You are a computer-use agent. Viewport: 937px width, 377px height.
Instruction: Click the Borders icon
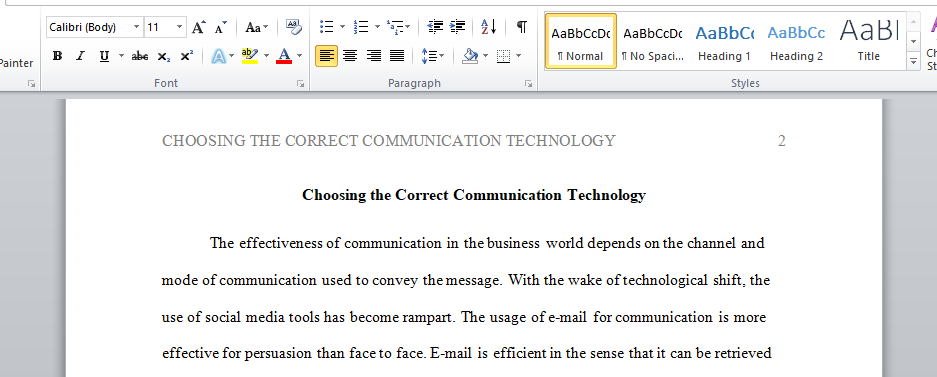click(504, 56)
